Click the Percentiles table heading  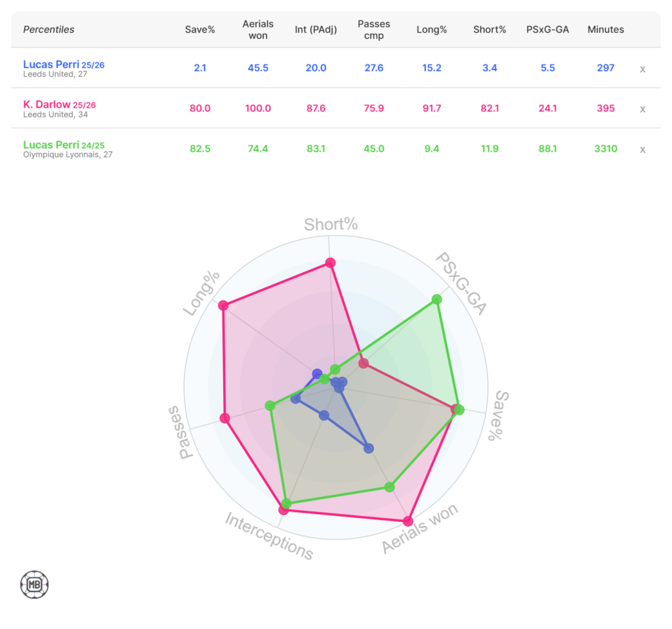pos(49,30)
